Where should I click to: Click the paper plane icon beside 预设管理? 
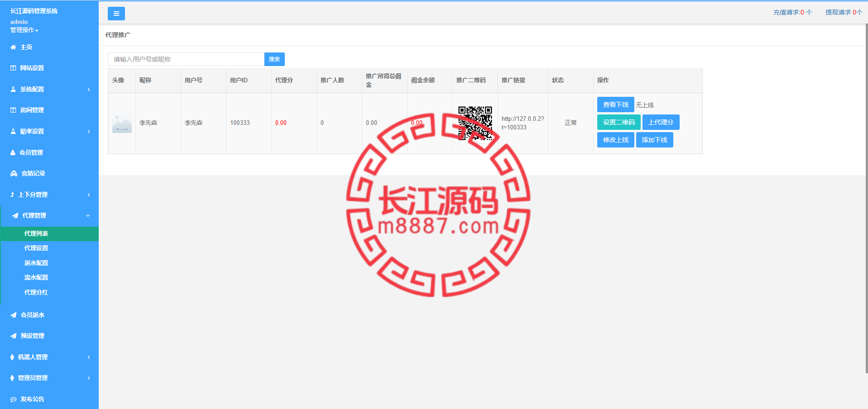(14, 336)
